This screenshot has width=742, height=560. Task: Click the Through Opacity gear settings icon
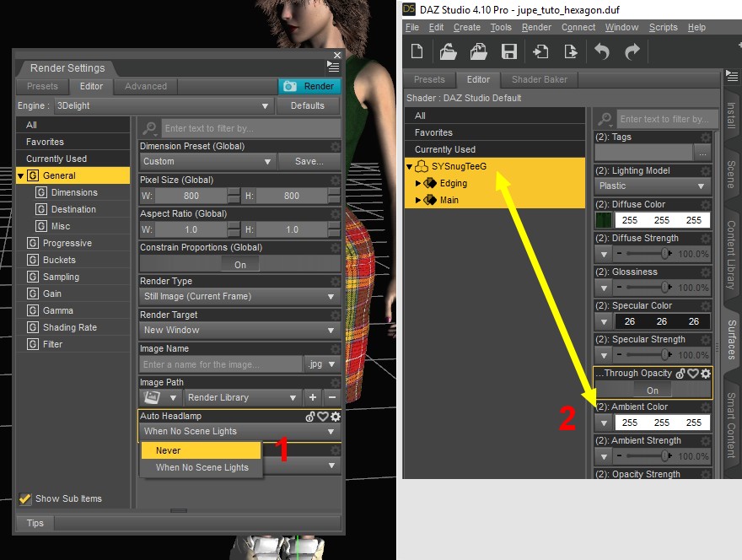coord(706,374)
